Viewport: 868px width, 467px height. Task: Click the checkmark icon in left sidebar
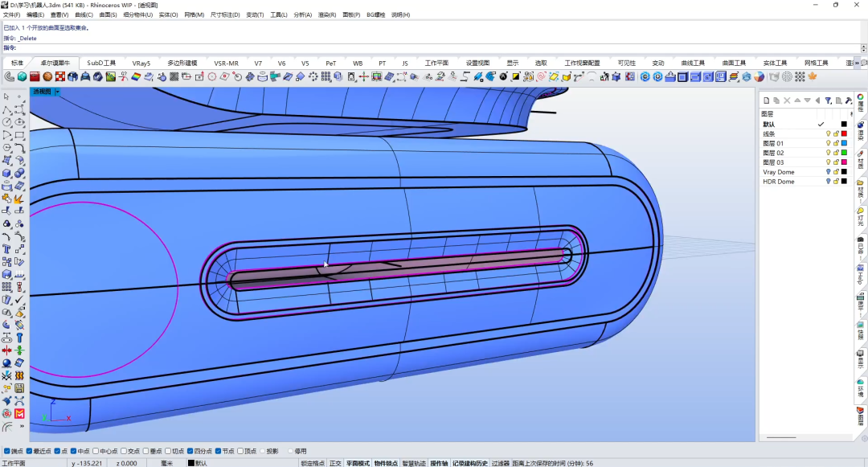point(19,299)
